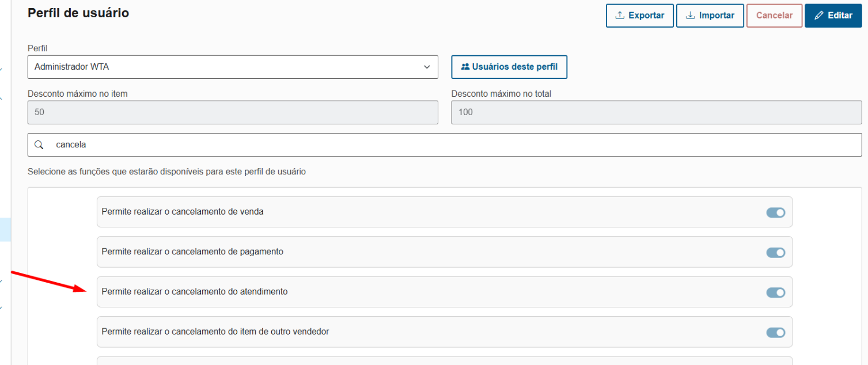The image size is (868, 365).
Task: Focus the Desconto máximo no item field
Action: coord(233,112)
